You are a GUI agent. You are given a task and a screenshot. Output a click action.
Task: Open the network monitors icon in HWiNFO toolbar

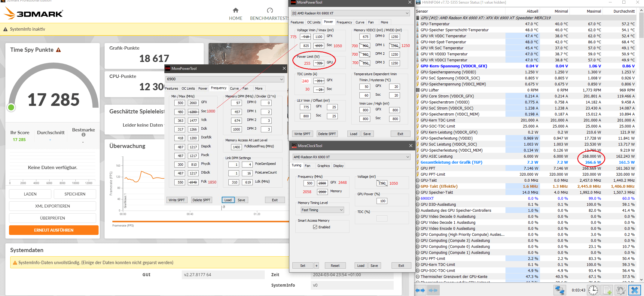pyautogui.click(x=560, y=290)
